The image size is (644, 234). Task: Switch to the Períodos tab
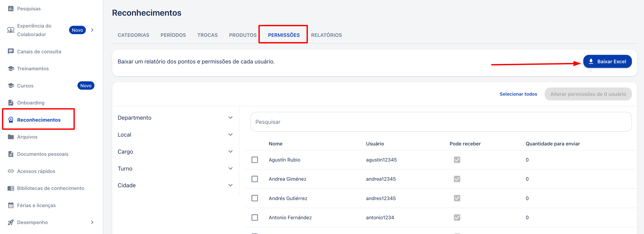click(x=173, y=35)
